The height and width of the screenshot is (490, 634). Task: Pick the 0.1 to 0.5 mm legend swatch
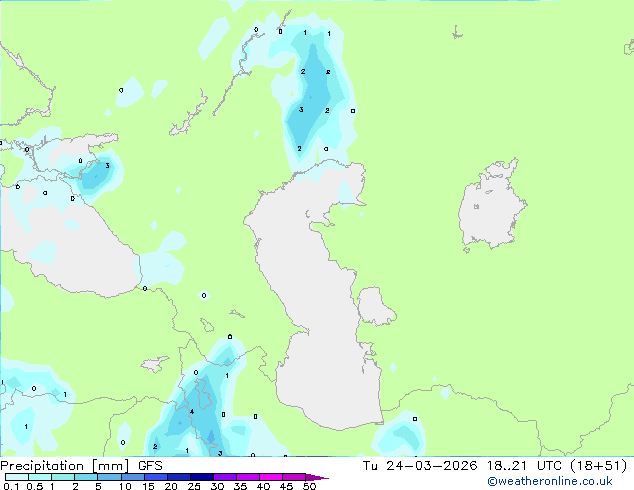17,477
